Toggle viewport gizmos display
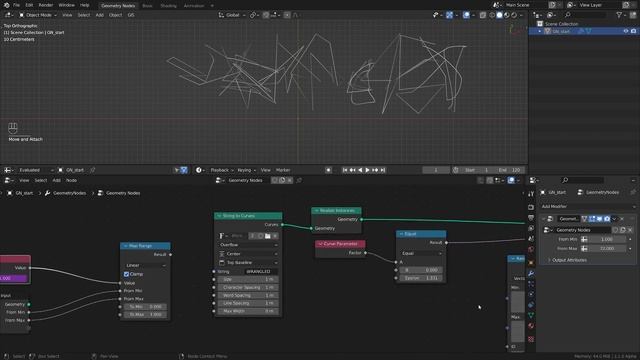The image size is (640, 360). pyautogui.click(x=449, y=15)
